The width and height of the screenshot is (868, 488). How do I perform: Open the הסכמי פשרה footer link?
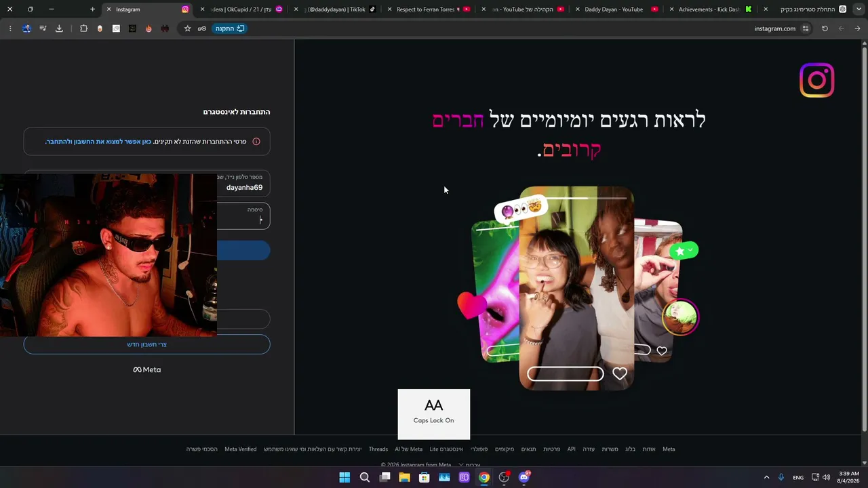pos(202,449)
